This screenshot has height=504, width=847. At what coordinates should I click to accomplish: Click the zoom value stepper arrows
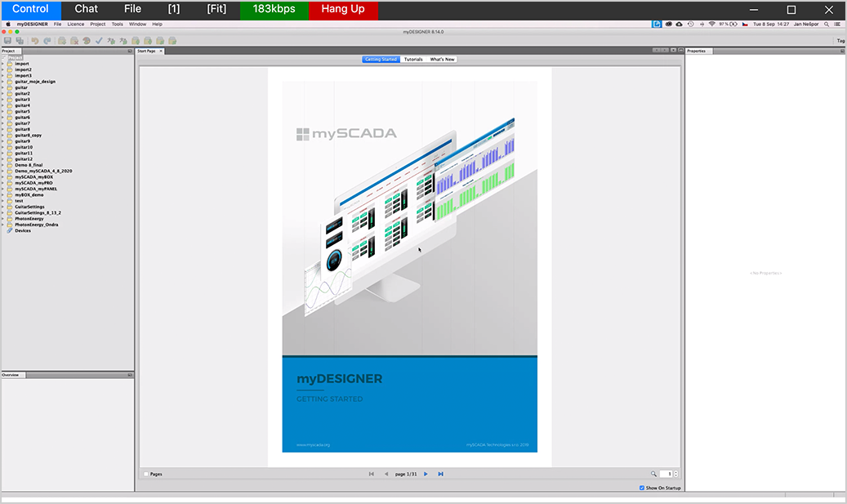click(x=675, y=474)
